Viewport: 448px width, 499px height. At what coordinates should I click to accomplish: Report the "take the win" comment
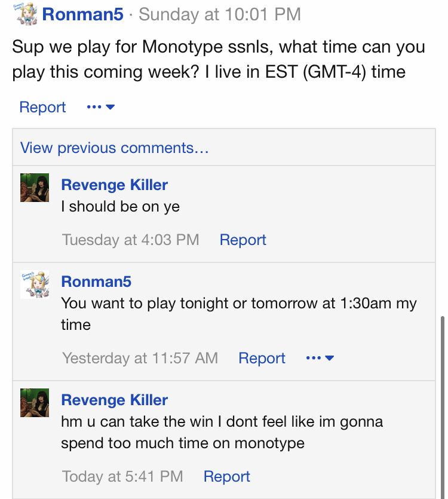click(226, 476)
